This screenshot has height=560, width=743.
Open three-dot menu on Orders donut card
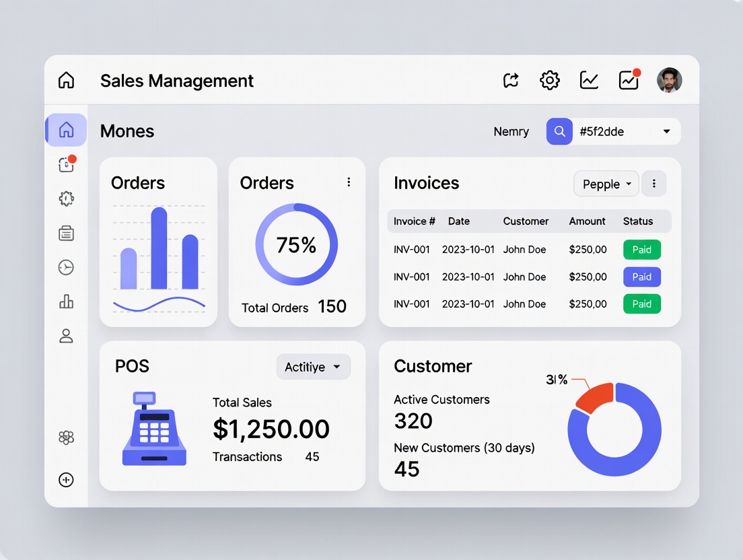tap(349, 182)
